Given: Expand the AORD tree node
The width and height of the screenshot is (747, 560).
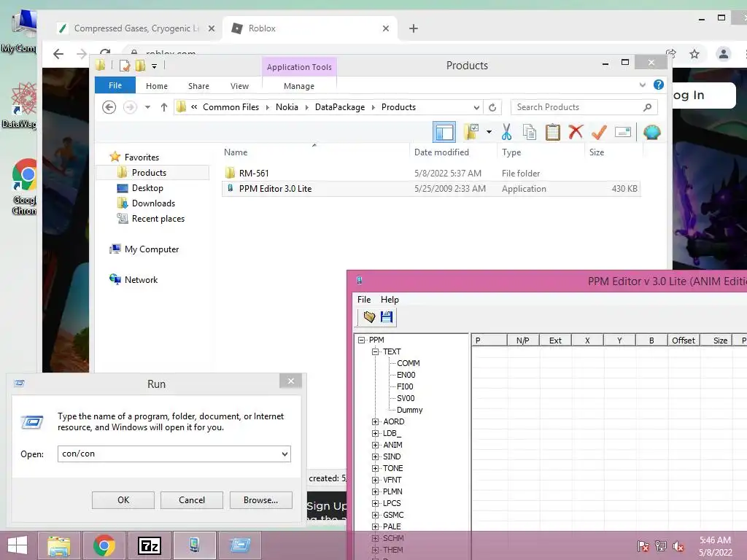Looking at the screenshot, I should click(x=376, y=421).
